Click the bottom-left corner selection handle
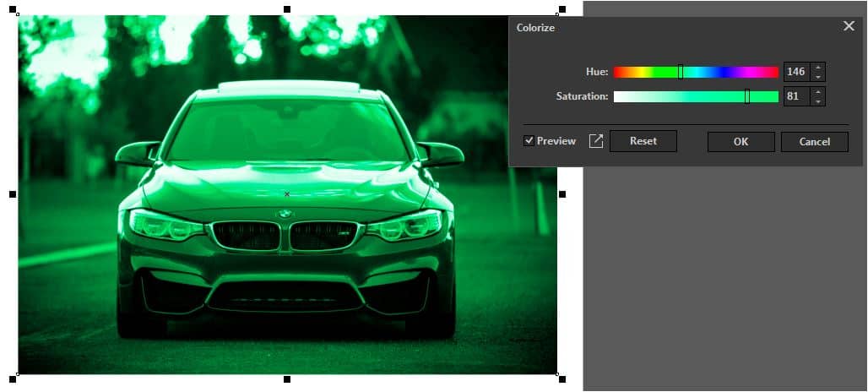This screenshot has width=868, height=392. (13, 379)
